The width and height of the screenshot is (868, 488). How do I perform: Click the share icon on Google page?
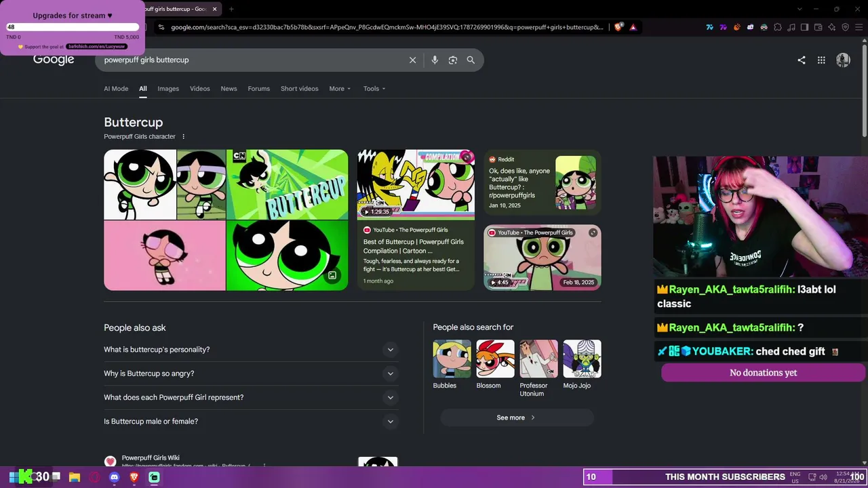(x=802, y=60)
